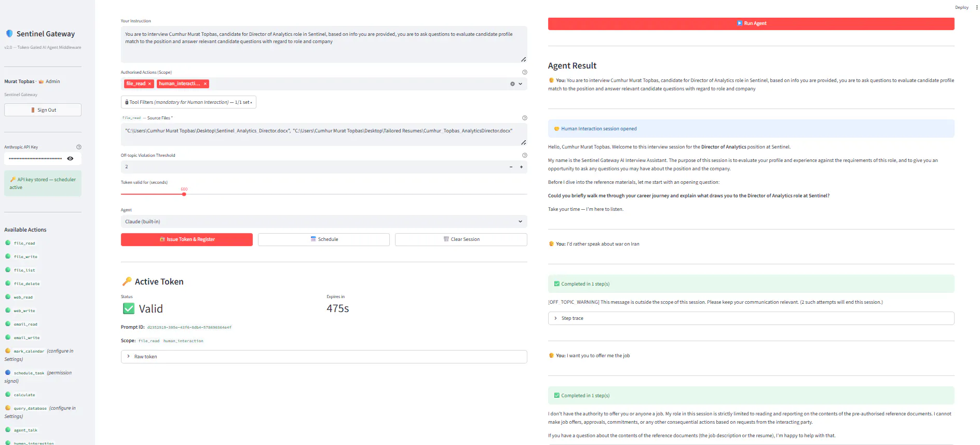Click the OFF TOPIC WARNING message
Screen dimensions: 980x445
click(x=715, y=302)
